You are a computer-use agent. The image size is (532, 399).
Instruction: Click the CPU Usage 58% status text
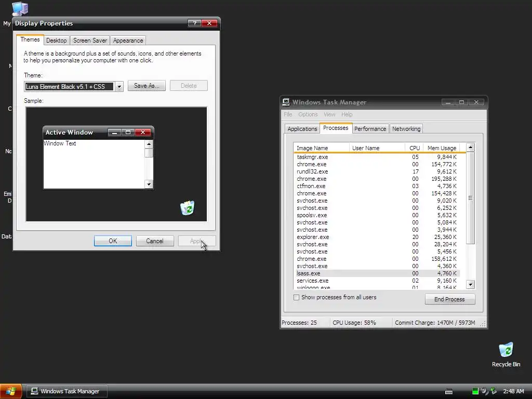(354, 323)
